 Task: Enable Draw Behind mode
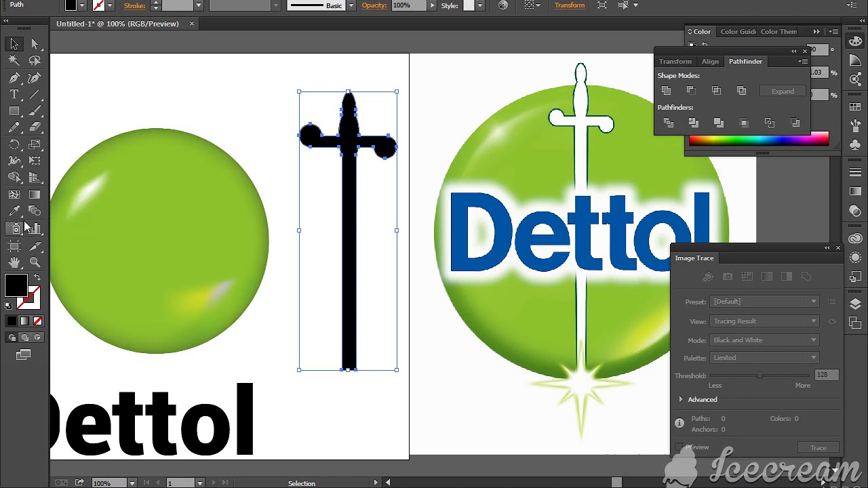(24, 338)
